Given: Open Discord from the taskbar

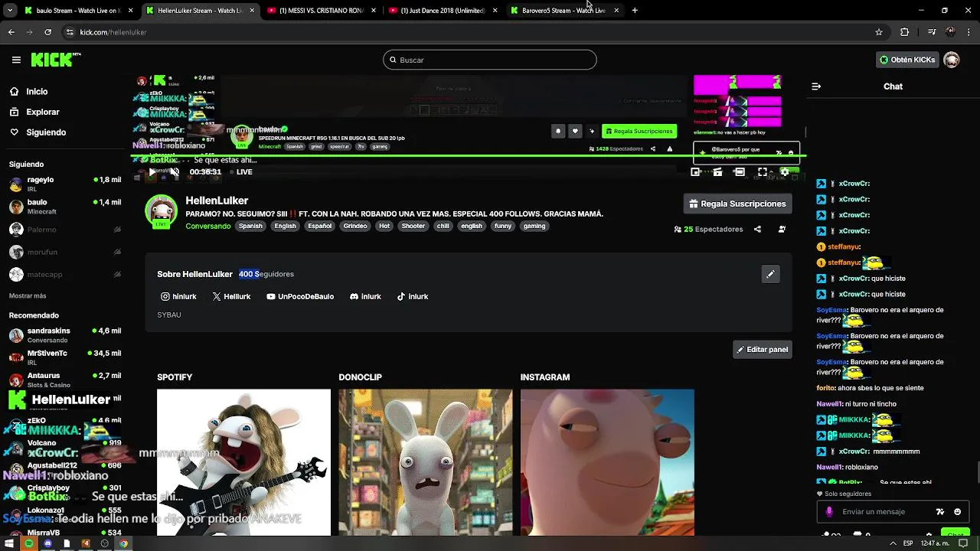Looking at the screenshot, I should point(47,543).
